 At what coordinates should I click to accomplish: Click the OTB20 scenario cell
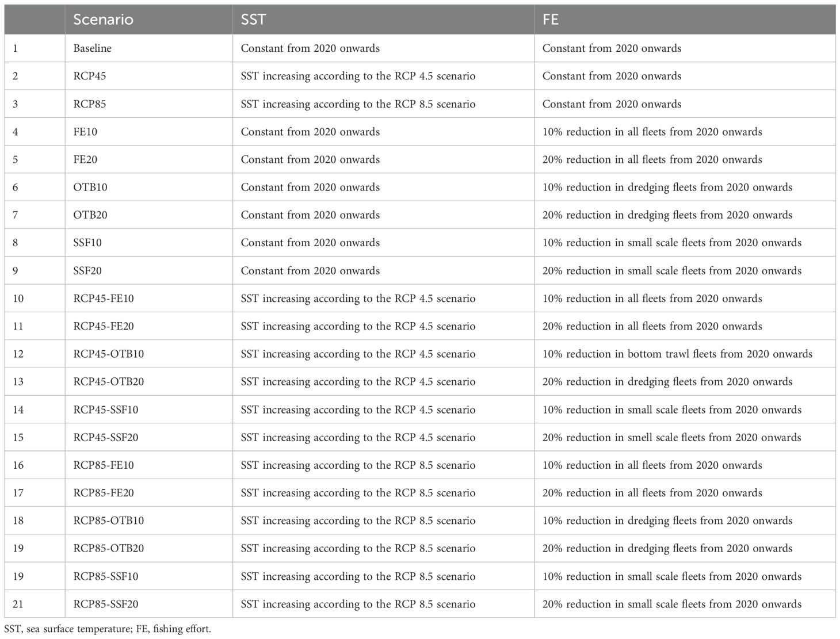point(90,215)
